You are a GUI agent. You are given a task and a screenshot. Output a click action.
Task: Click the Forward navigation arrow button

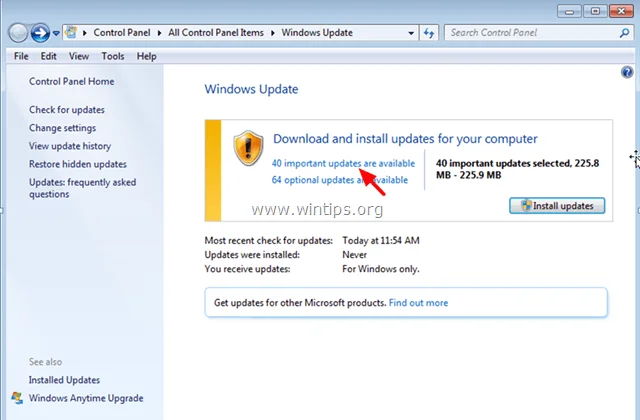pos(38,33)
